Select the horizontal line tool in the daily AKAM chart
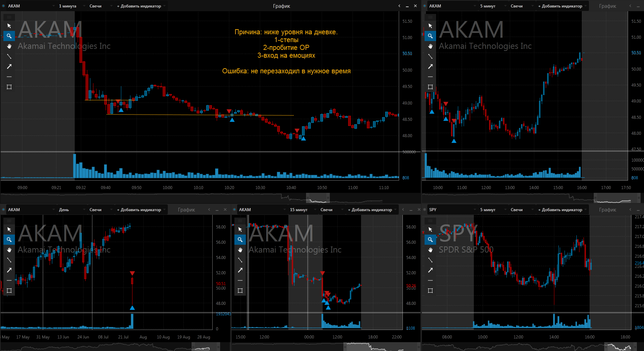Image resolution: width=644 pixels, height=351 pixels. tap(9, 280)
